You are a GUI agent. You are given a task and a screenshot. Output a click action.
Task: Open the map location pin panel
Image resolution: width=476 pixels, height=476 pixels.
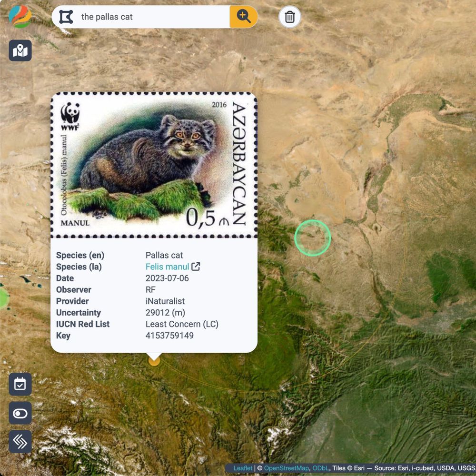tap(20, 51)
